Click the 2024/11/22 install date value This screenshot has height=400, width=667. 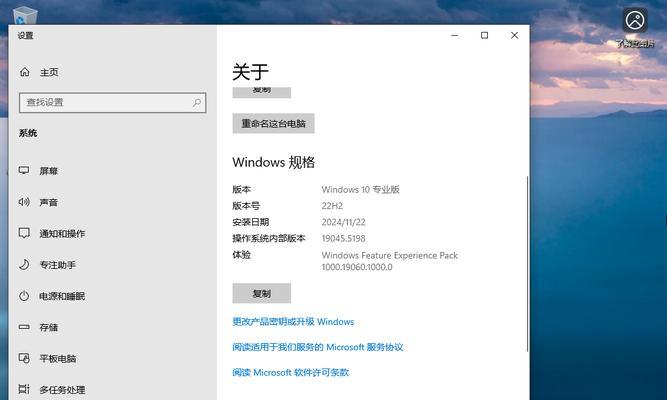click(x=344, y=222)
